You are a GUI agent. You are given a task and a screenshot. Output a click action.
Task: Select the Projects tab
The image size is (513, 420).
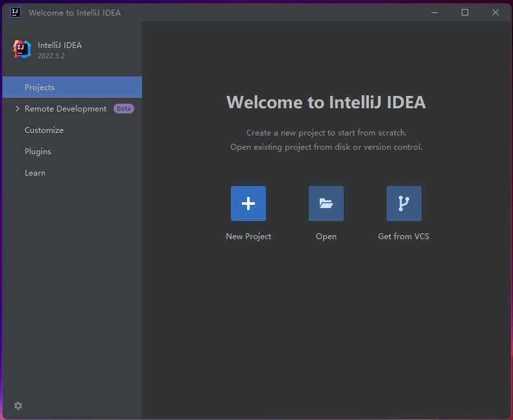72,87
